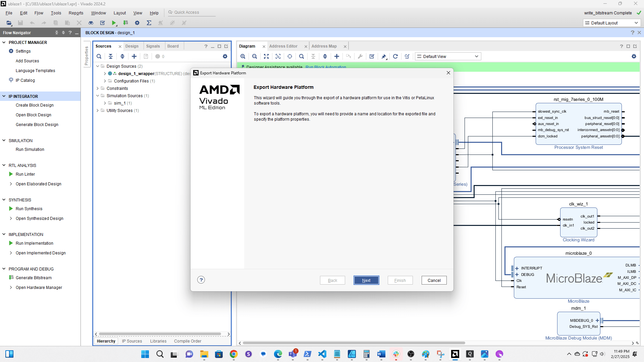The height and width of the screenshot is (362, 644).
Task: Open the Sources panel settings gear
Action: click(225, 56)
